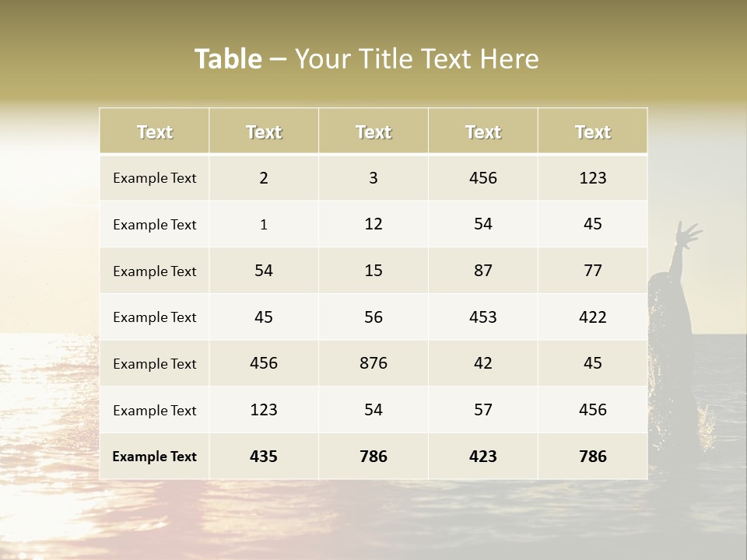Click the slide title 'Table – Your Title Text Here'
Viewport: 747px width, 560px height.
[366, 59]
